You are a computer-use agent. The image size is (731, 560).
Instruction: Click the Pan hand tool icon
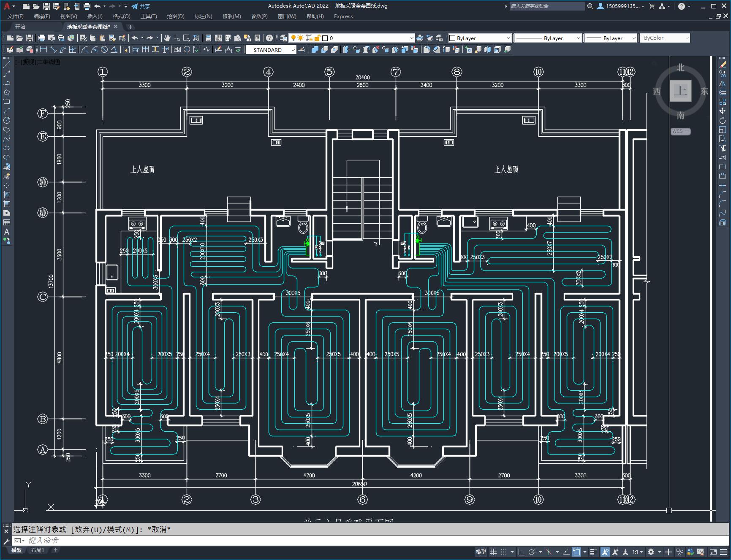pos(167,38)
